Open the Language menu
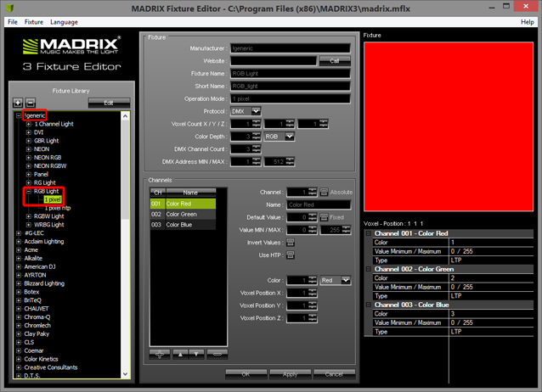 click(x=64, y=22)
